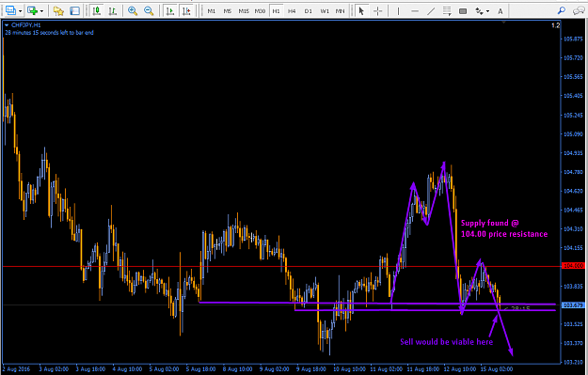The width and height of the screenshot is (588, 375).
Task: Select the arrows objects tool
Action: [479, 11]
